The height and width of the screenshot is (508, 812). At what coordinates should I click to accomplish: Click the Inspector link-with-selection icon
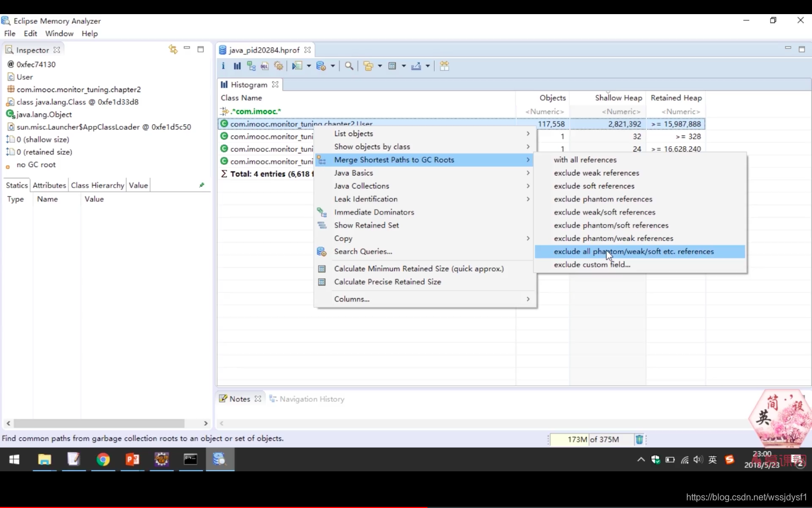(x=173, y=50)
